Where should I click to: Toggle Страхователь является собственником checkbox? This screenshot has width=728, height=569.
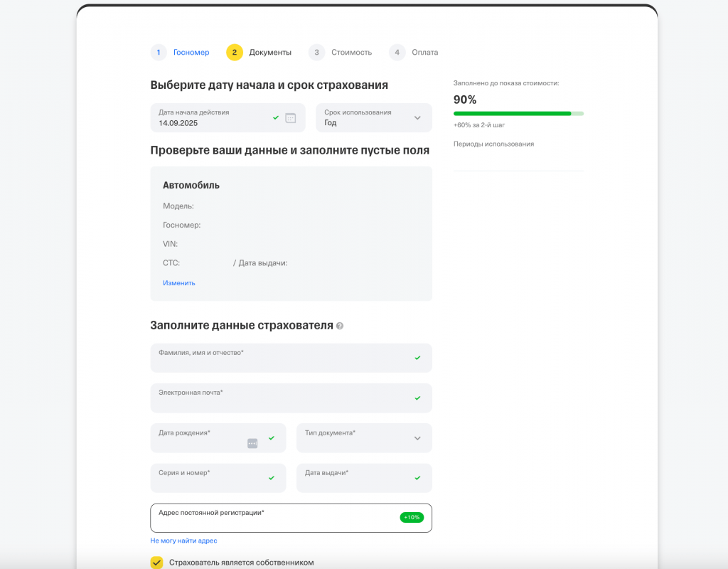pos(157,563)
